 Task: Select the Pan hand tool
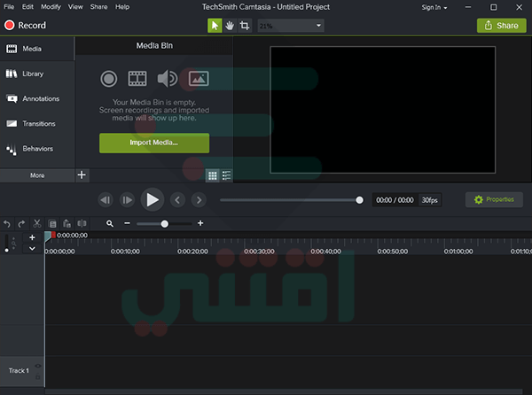pyautogui.click(x=230, y=26)
